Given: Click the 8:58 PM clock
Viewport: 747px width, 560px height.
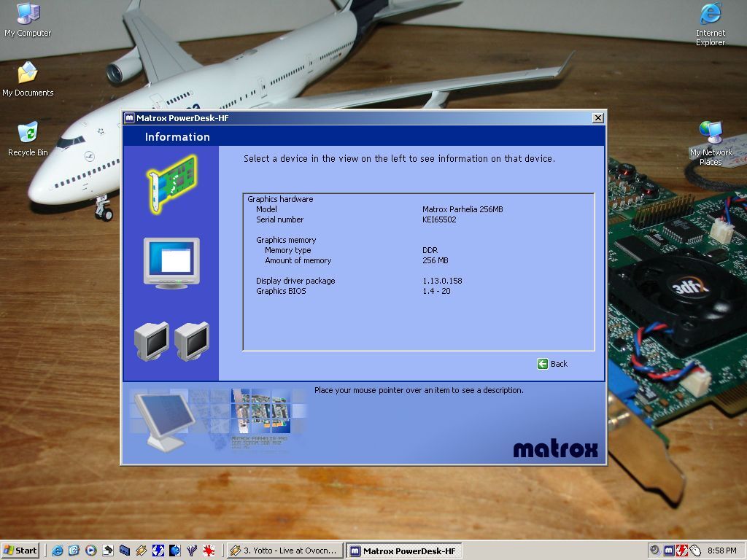Looking at the screenshot, I should pos(721,551).
